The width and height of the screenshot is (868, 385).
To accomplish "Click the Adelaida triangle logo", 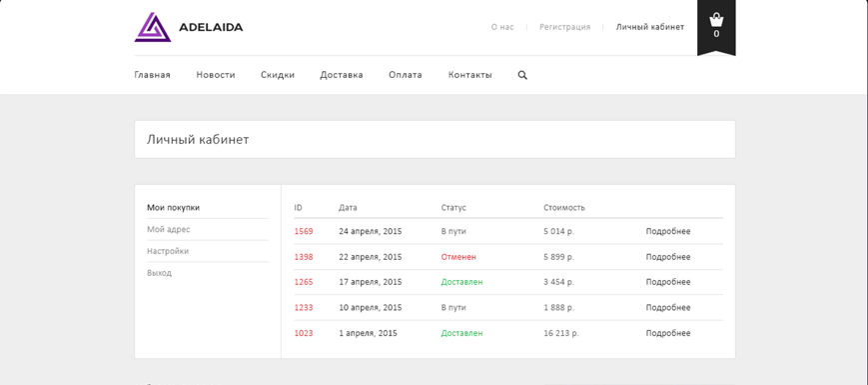I will 152,27.
